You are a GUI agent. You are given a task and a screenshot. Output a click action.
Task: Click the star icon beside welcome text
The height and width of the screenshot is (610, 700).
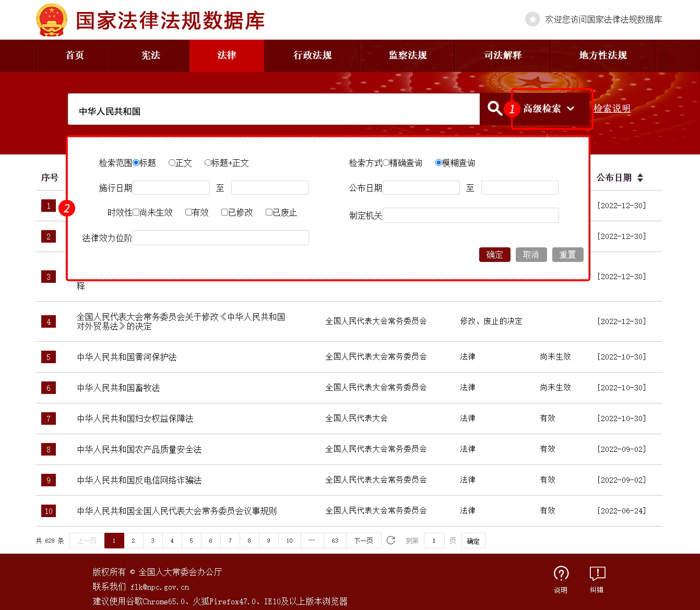pyautogui.click(x=532, y=19)
